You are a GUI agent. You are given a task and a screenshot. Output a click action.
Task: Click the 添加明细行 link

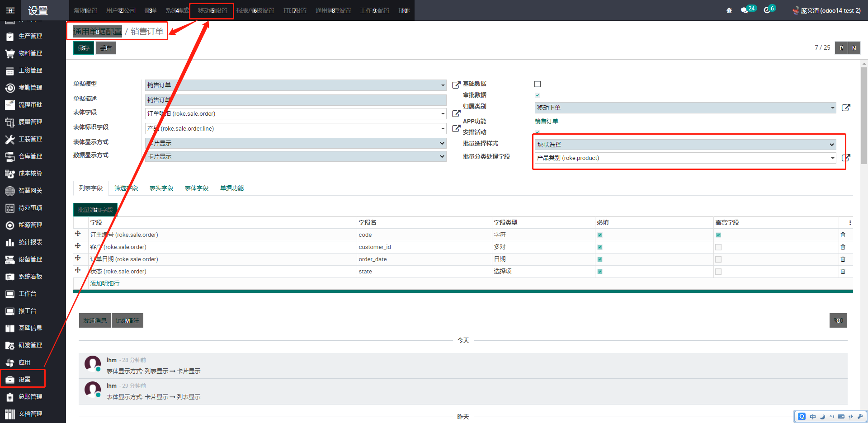coord(105,283)
